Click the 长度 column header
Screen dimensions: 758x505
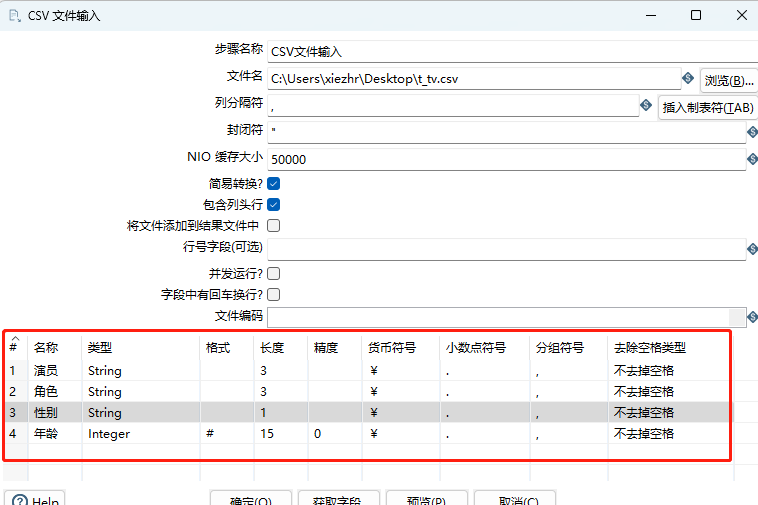pos(281,347)
